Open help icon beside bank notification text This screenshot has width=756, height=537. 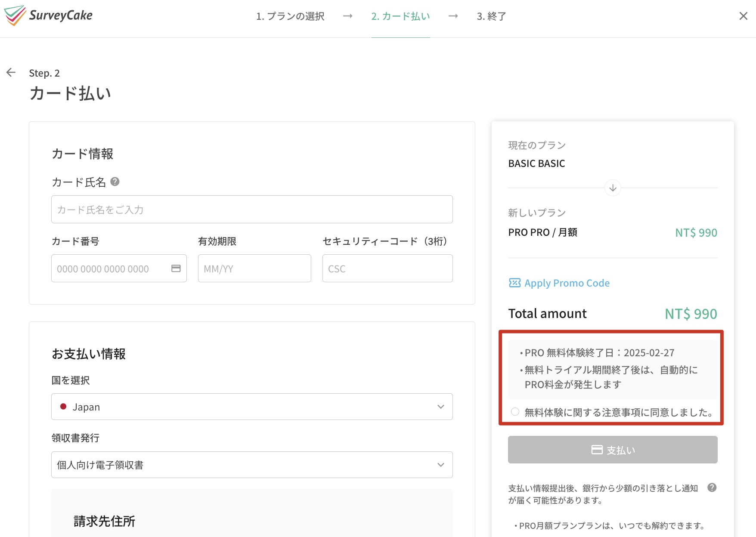click(712, 488)
